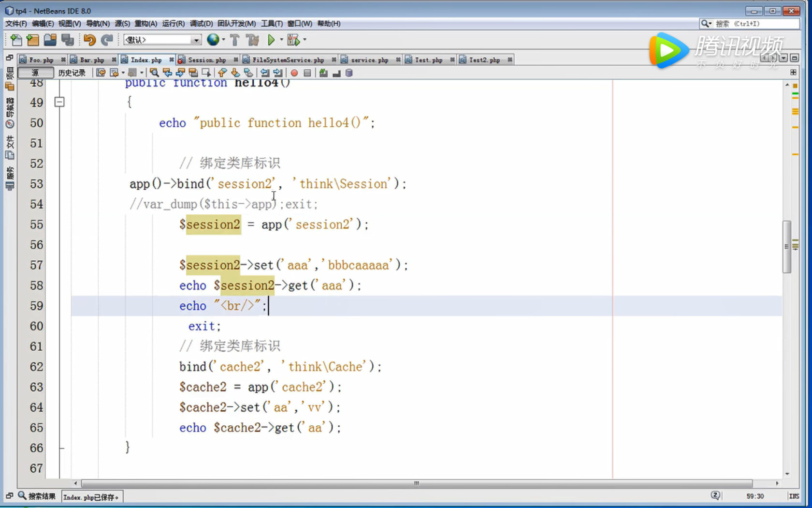
Task: Click the editor Back navigation icon
Action: pos(115,73)
